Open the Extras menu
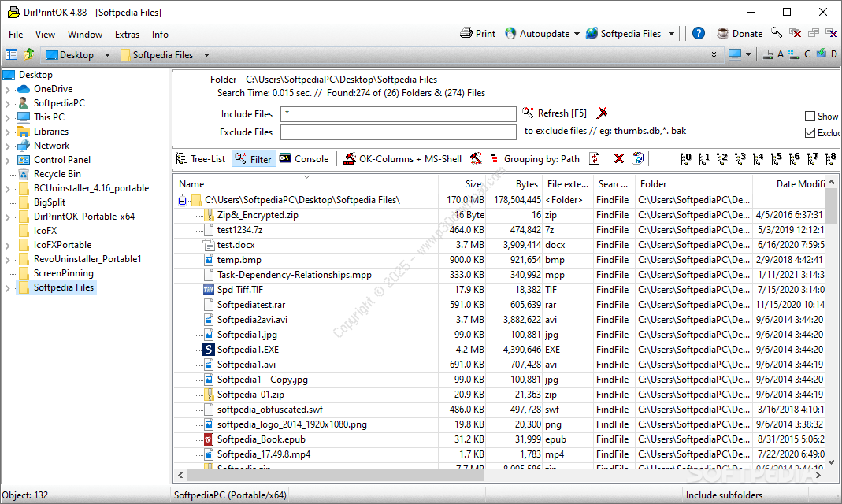The width and height of the screenshot is (842, 504). (x=127, y=35)
